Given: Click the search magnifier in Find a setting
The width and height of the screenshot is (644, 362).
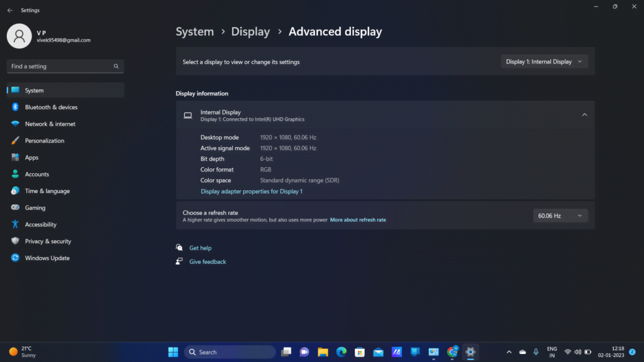Looking at the screenshot, I should (116, 67).
